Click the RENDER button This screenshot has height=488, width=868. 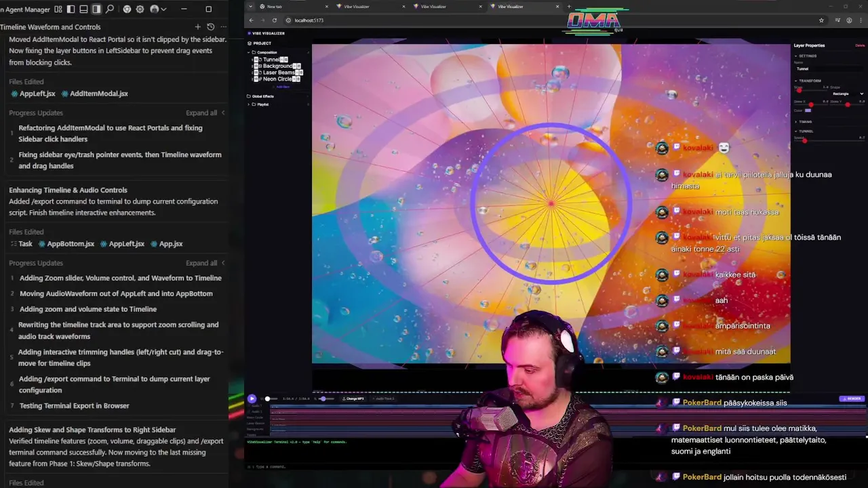[x=852, y=399]
